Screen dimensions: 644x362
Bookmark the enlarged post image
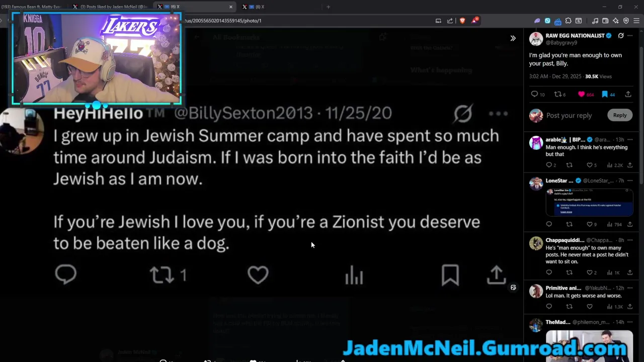click(450, 275)
